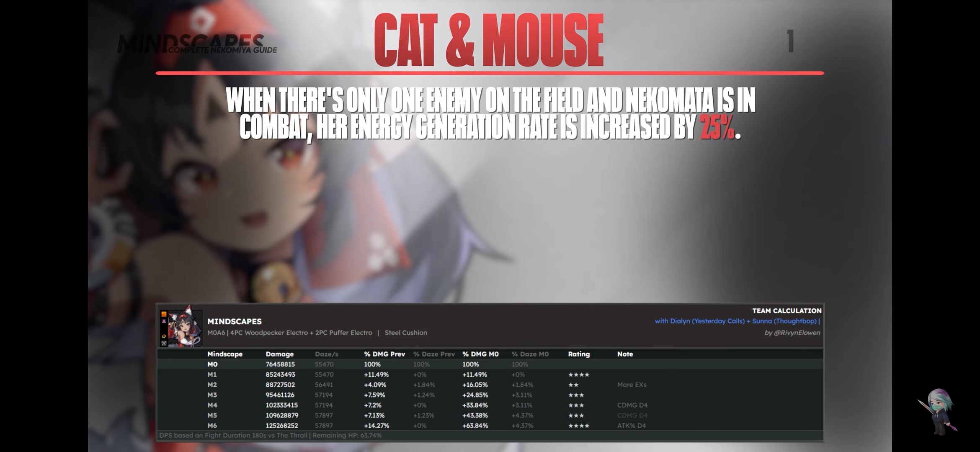Click the "Daze/s" column header
Image resolution: width=980 pixels, height=452 pixels.
327,354
